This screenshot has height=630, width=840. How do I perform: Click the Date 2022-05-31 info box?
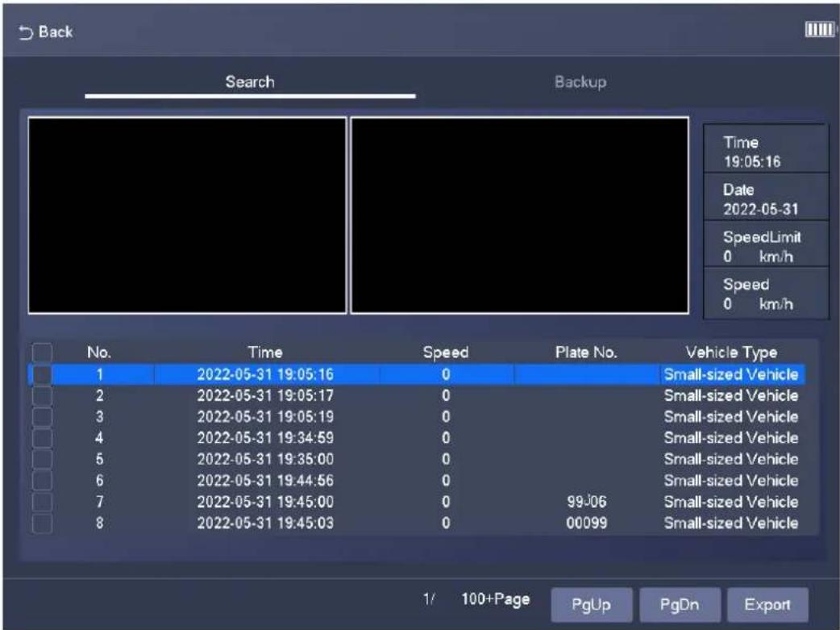click(766, 196)
